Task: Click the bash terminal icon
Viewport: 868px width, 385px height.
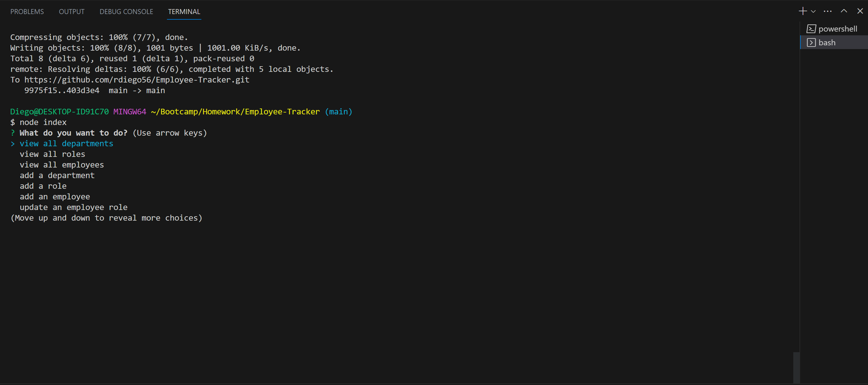Action: (812, 42)
